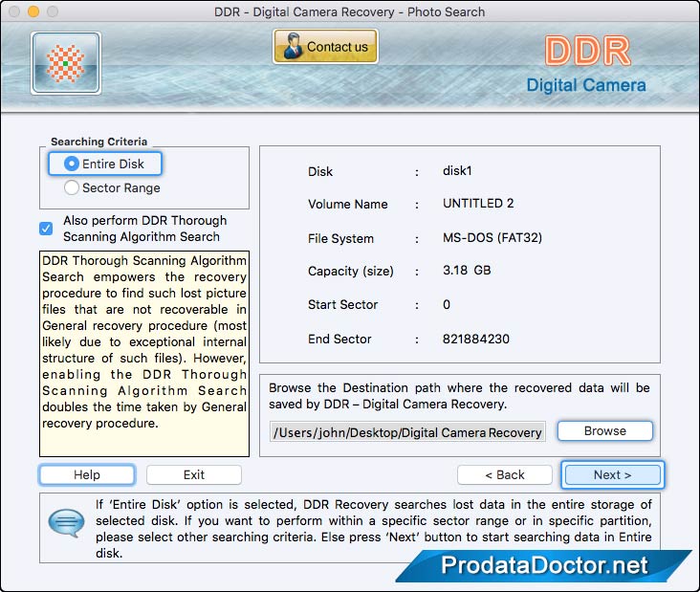Click Browse to choose destination path
Screen dimensions: 700x592
pyautogui.click(x=605, y=430)
